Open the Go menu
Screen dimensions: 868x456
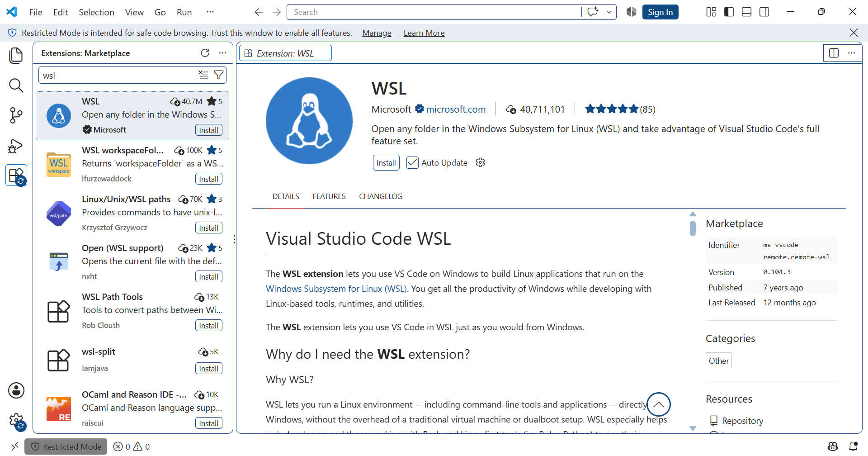tap(160, 12)
